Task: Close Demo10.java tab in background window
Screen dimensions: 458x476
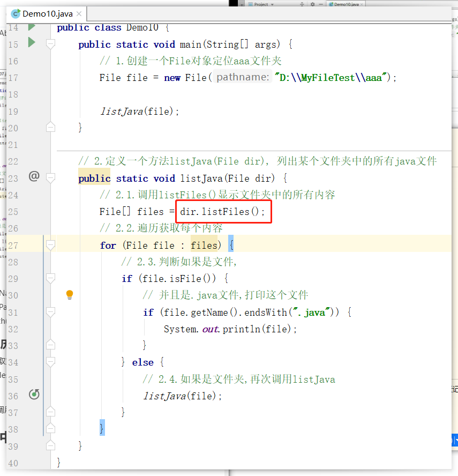Action: [x=362, y=4]
